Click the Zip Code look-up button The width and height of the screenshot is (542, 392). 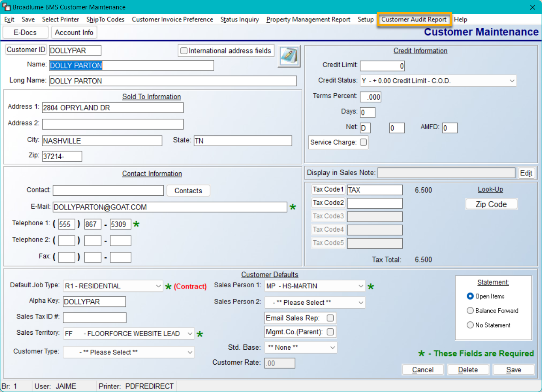coord(491,204)
